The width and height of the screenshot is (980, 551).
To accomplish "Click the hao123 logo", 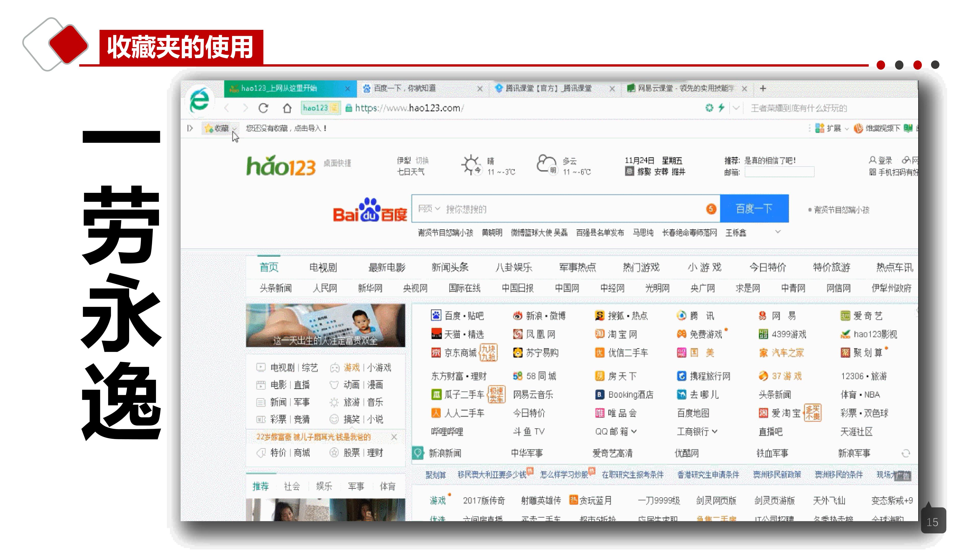I will click(x=281, y=166).
